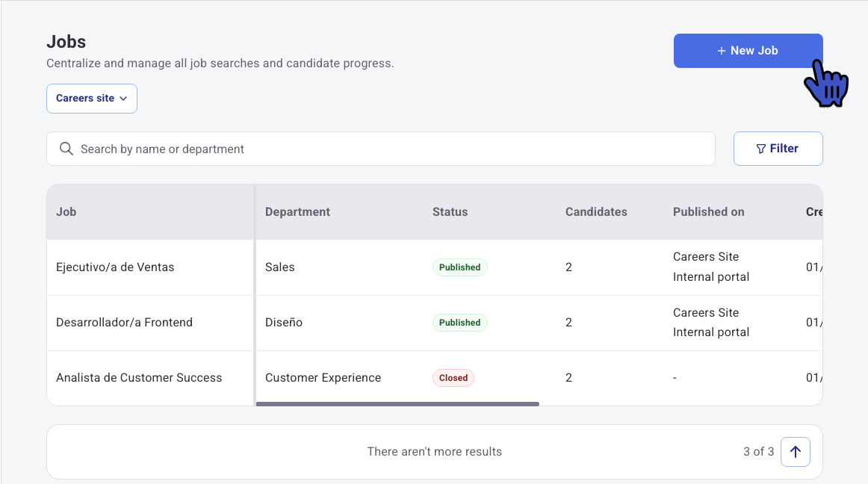Click the Diseño department cell
Image resolution: width=868 pixels, height=484 pixels.
(x=284, y=323)
